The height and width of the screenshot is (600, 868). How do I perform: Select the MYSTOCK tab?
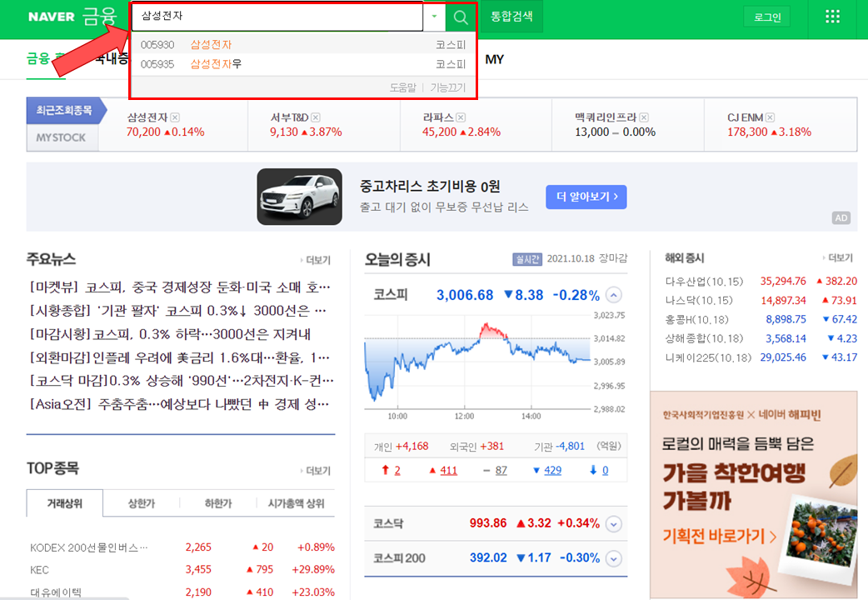pos(61,137)
